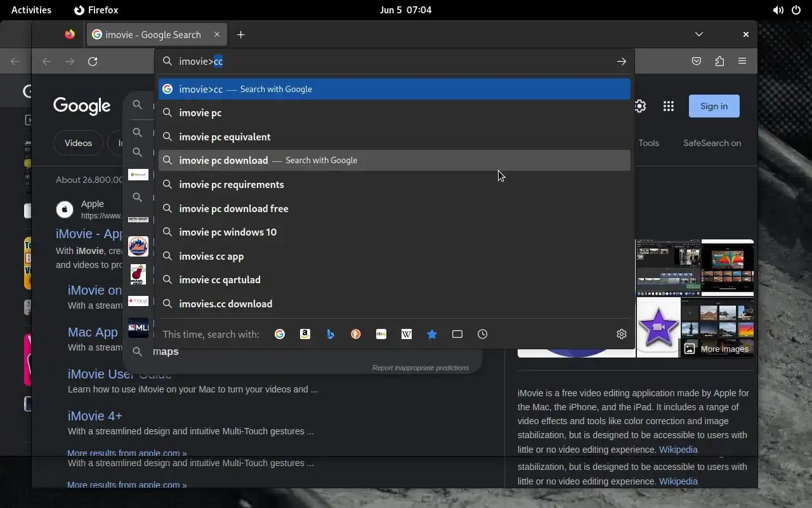Open 'iMovie 4+' result link
This screenshot has width=812, height=508.
95,416
